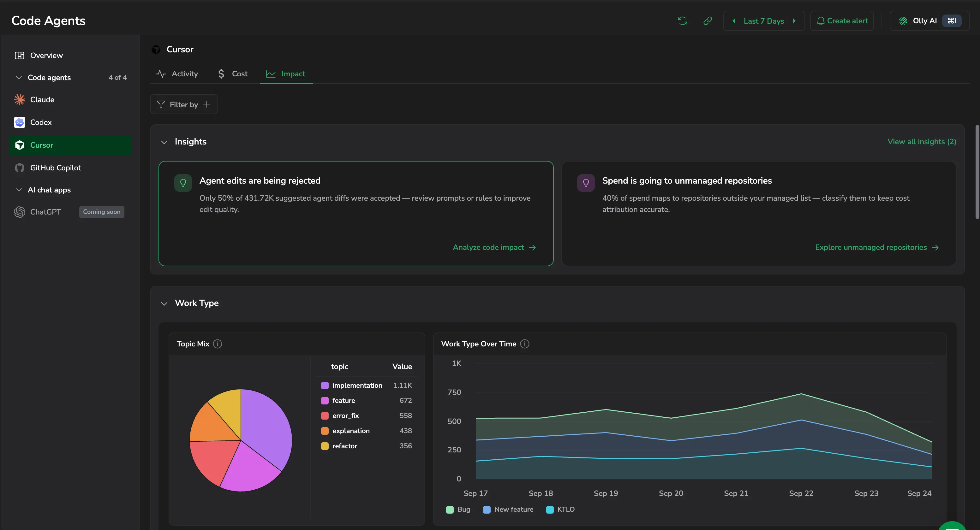Click the vertical scrollbar on the right edge

977,172
